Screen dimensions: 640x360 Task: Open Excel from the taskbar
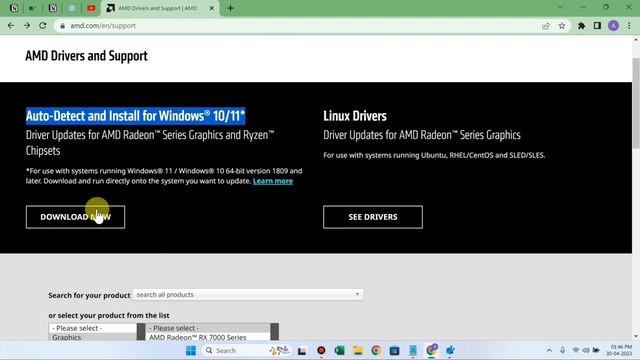click(339, 350)
